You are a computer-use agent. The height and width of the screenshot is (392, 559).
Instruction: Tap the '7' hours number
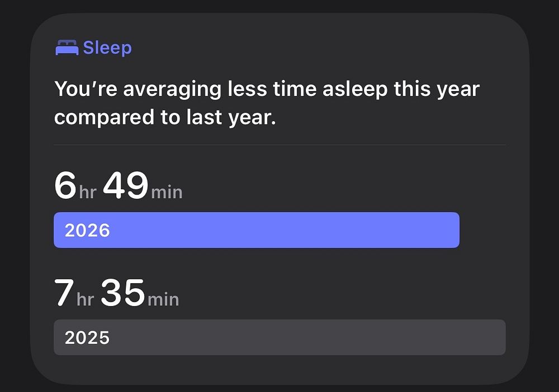pos(64,293)
